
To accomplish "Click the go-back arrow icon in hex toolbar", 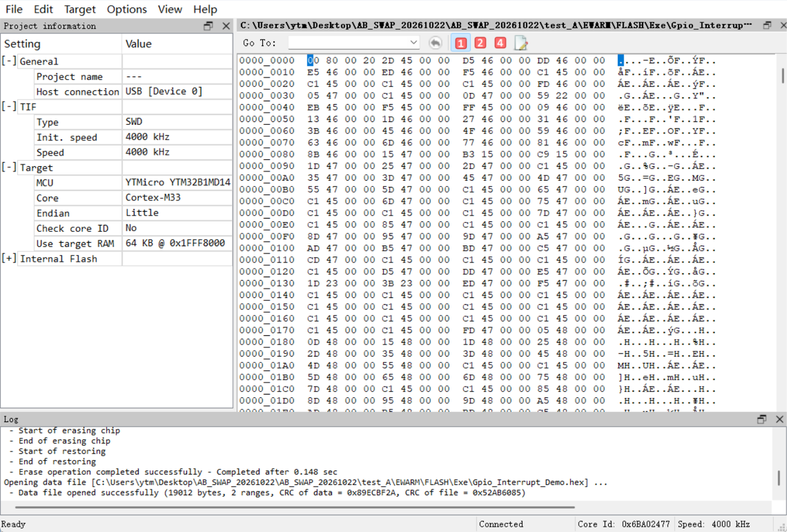I will pyautogui.click(x=435, y=43).
